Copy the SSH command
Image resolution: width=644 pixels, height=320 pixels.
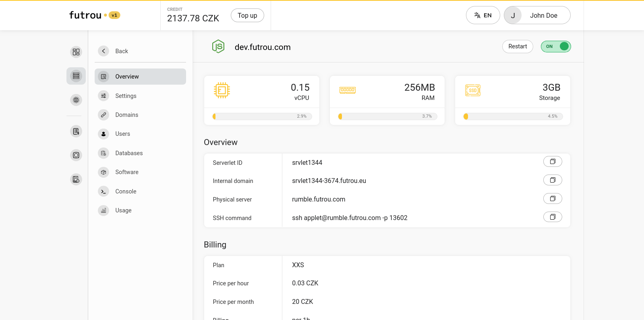click(553, 217)
